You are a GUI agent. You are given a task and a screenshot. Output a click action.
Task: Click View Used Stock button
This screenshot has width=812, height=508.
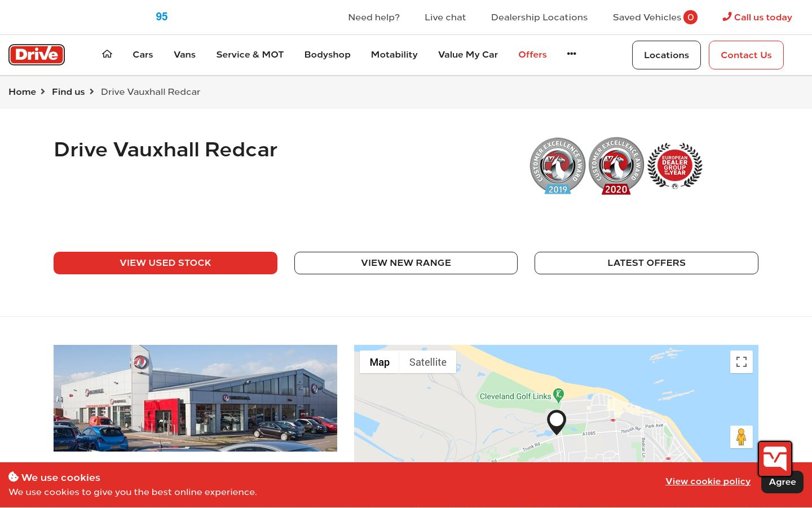(165, 263)
